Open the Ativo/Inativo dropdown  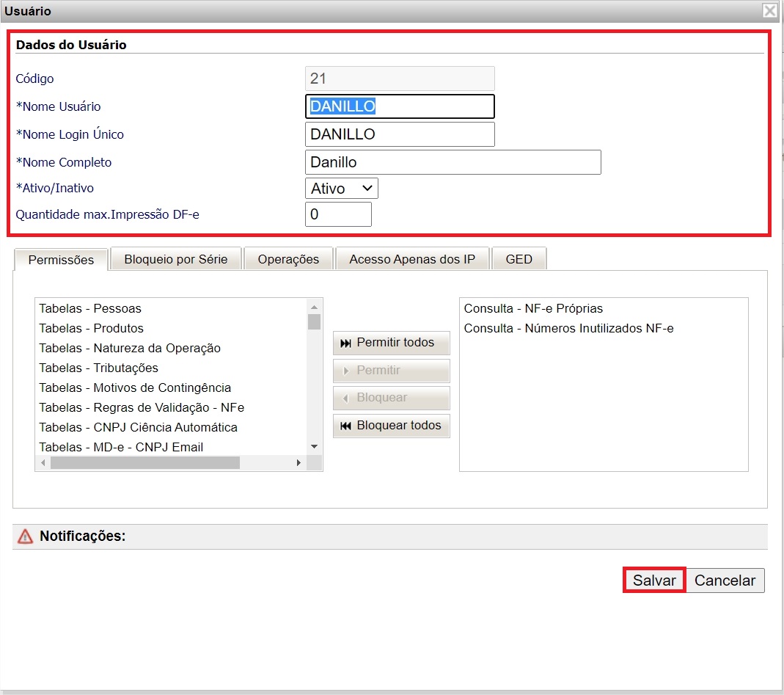point(342,188)
